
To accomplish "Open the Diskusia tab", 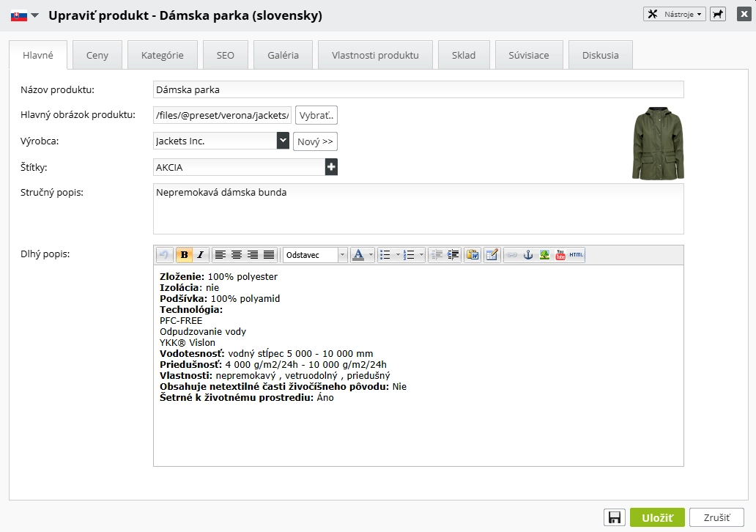I will point(600,55).
